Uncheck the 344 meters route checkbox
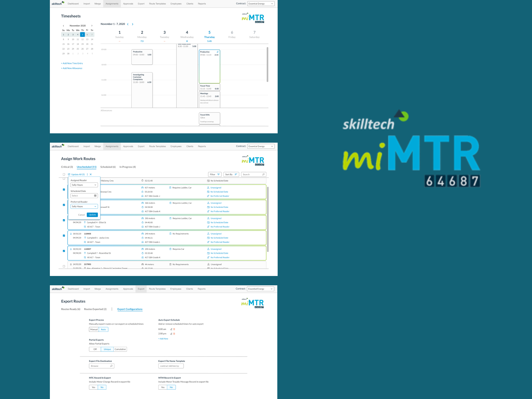Image resolution: width=532 pixels, height=399 pixels. point(64,205)
